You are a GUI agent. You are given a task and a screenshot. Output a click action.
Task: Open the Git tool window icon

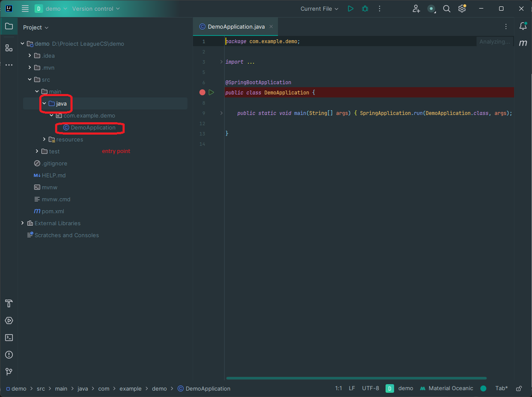[x=9, y=372]
